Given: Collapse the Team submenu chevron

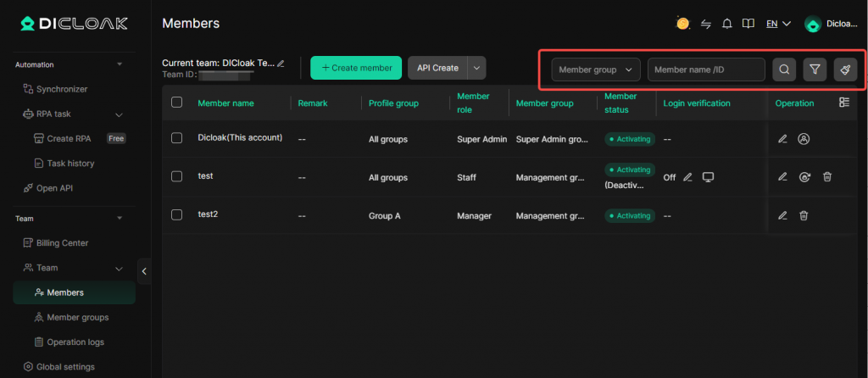Looking at the screenshot, I should pos(119,269).
